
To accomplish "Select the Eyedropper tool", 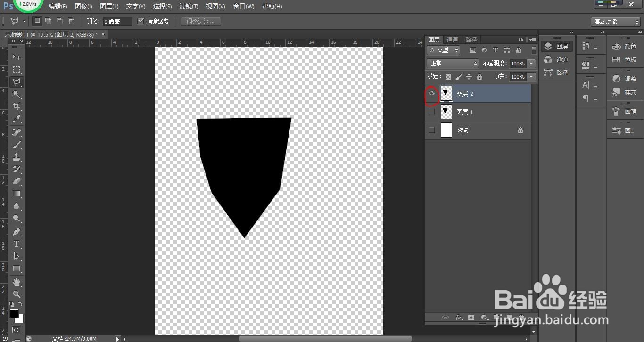I will (17, 119).
